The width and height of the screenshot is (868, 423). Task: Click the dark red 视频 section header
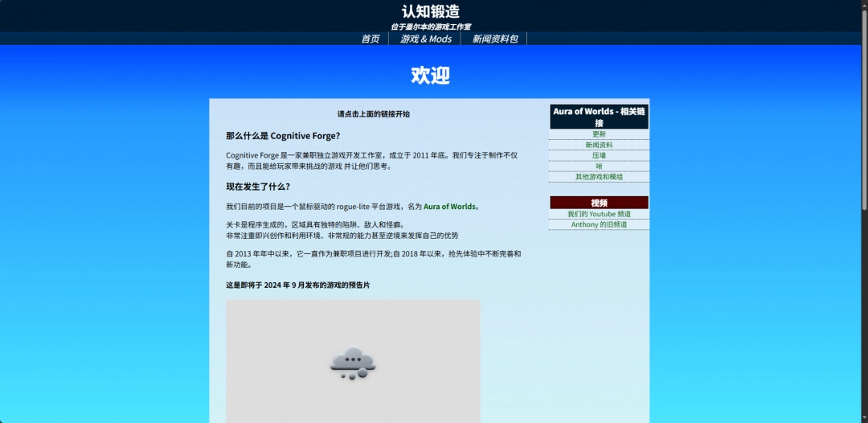coord(599,203)
